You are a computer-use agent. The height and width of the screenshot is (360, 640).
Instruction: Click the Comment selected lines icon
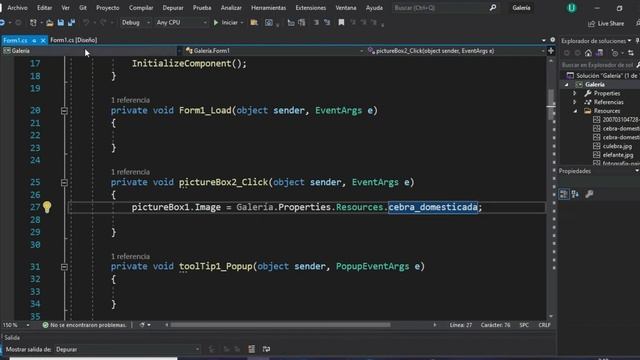(x=316, y=23)
